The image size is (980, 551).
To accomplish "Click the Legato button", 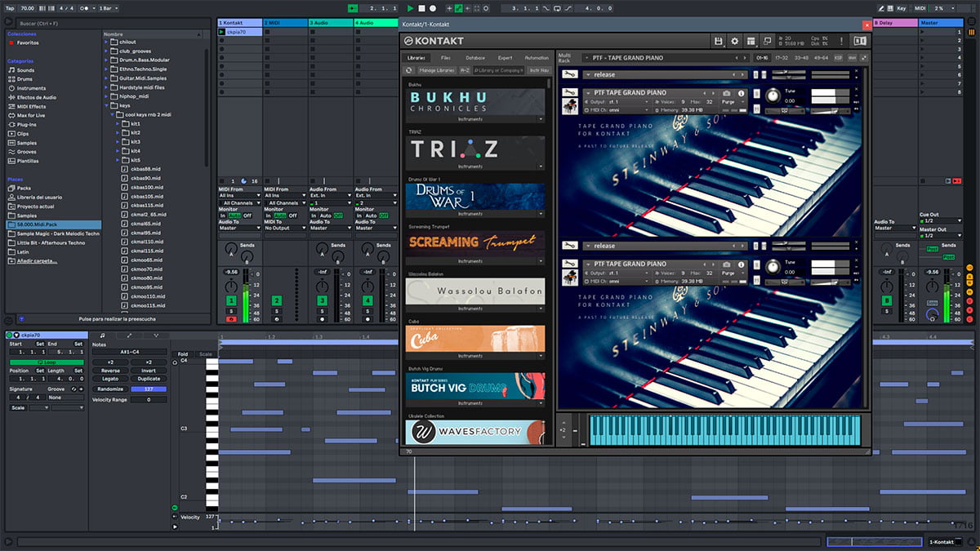I will point(110,379).
